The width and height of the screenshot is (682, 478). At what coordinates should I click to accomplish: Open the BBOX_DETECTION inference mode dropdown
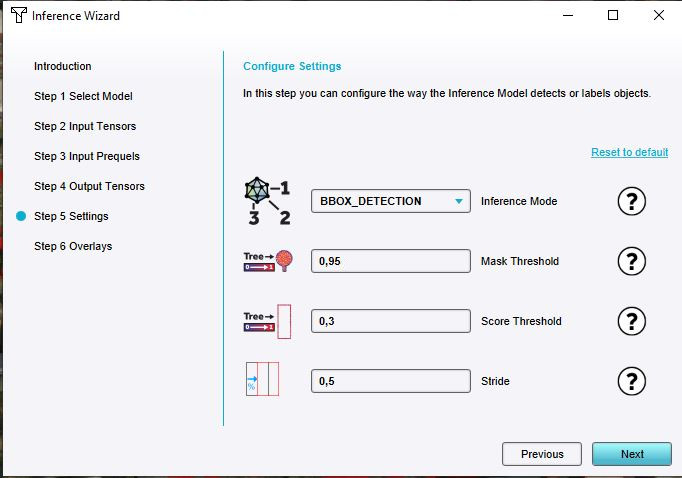tap(391, 201)
